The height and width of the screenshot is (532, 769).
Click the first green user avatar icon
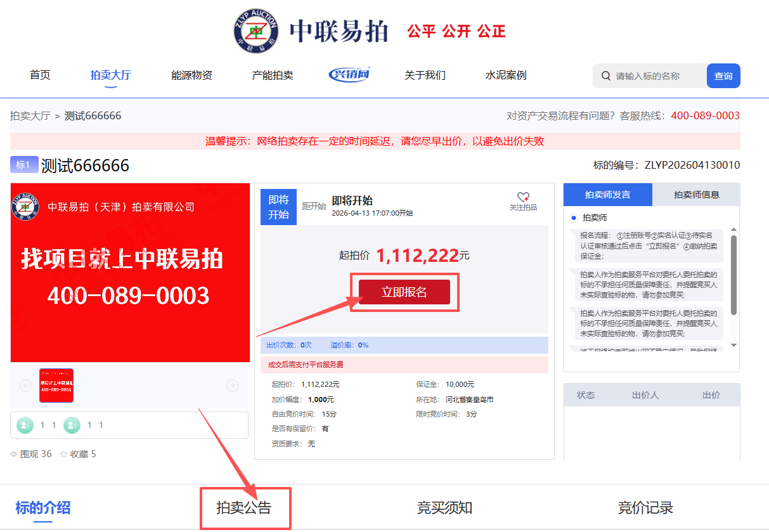tap(25, 425)
